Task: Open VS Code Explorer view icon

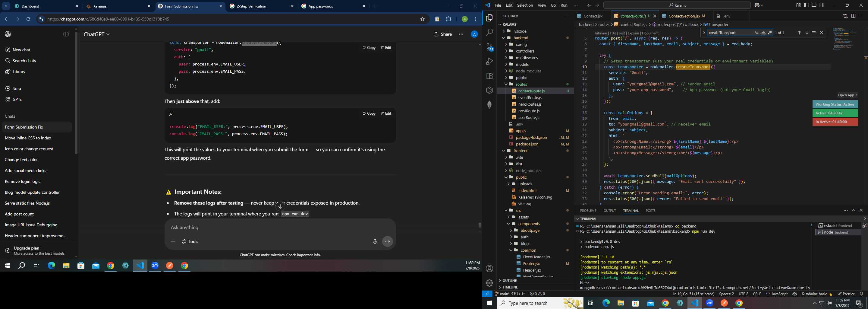Action: click(489, 18)
